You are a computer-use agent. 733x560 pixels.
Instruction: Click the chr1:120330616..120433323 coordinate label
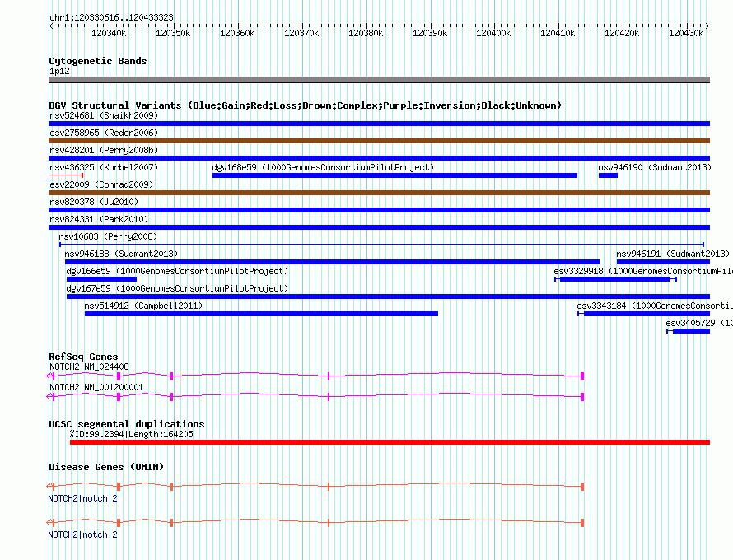point(111,17)
